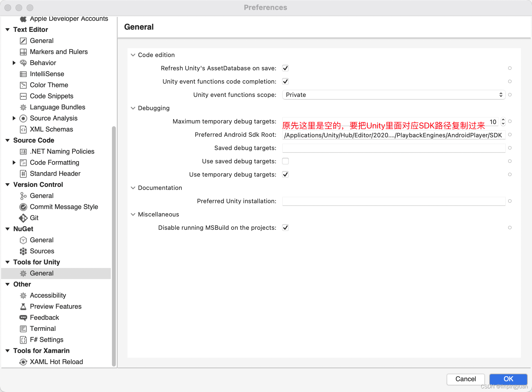Click the Commit Message Style checkmark icon
Viewport: 532px width, 392px height.
(x=23, y=207)
